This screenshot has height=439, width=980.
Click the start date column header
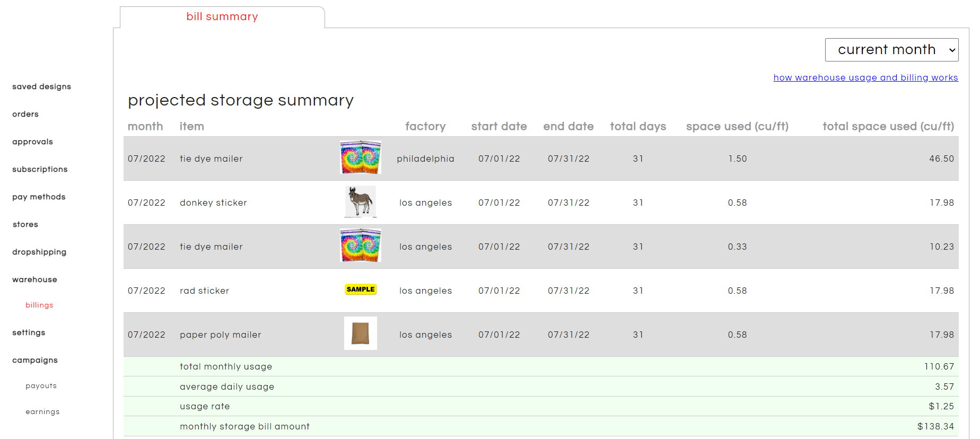(x=499, y=126)
